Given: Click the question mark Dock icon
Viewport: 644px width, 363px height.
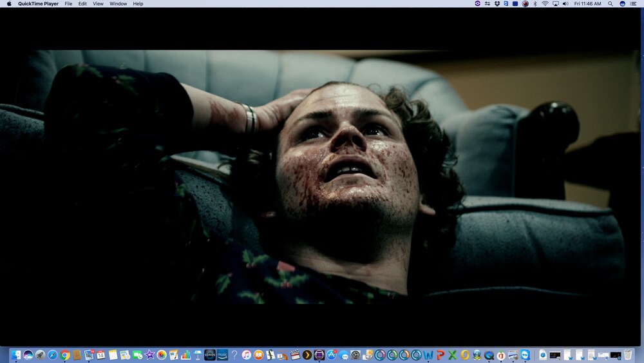Looking at the screenshot, I should pyautogui.click(x=234, y=355).
